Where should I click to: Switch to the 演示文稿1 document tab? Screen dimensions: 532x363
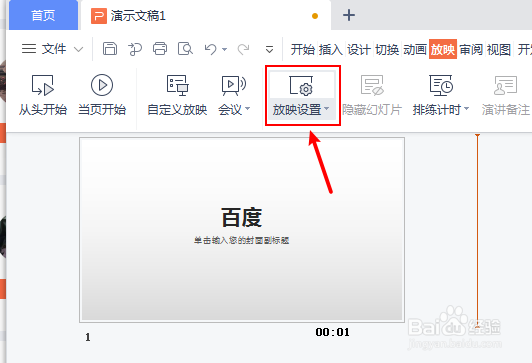(x=205, y=16)
